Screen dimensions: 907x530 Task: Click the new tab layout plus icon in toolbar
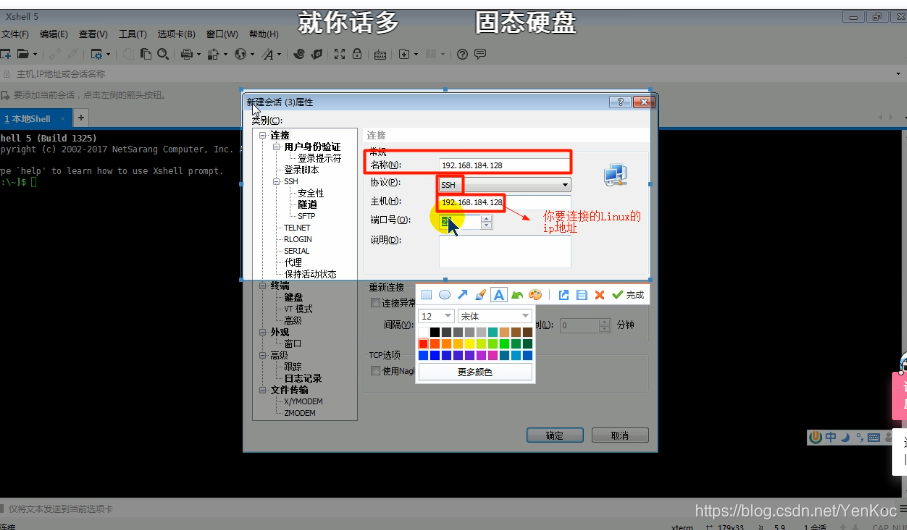404,54
